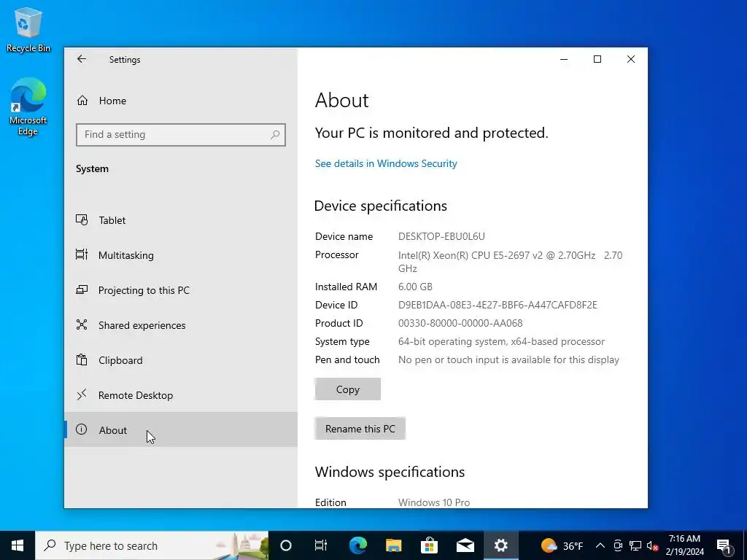The height and width of the screenshot is (560, 747).
Task: Launch Microsoft Edge from the taskbar
Action: point(357,545)
